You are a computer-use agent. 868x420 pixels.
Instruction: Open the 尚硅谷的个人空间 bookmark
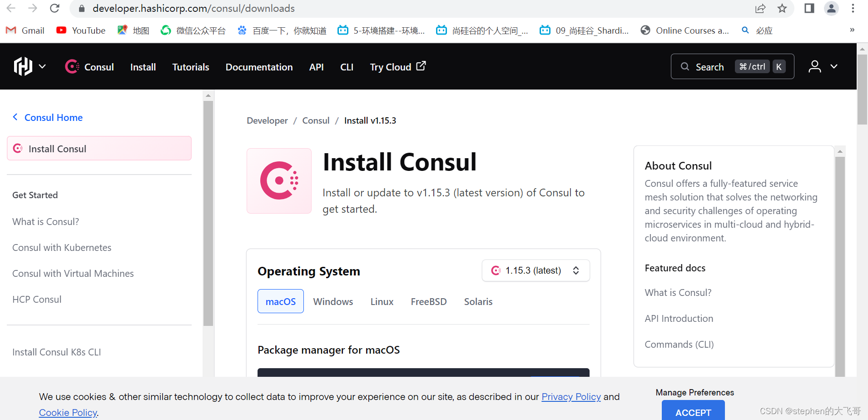click(482, 30)
